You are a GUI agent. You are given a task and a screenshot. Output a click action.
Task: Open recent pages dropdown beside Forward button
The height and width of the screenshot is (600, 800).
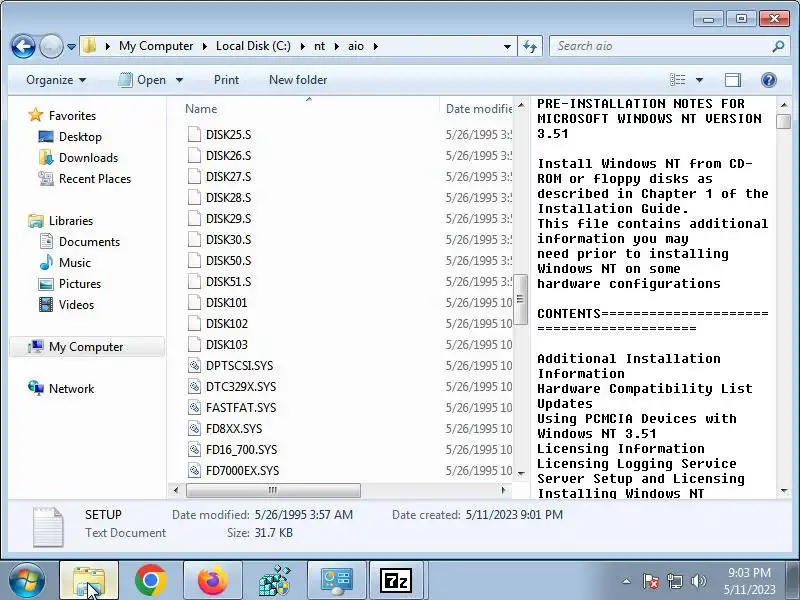(x=71, y=46)
